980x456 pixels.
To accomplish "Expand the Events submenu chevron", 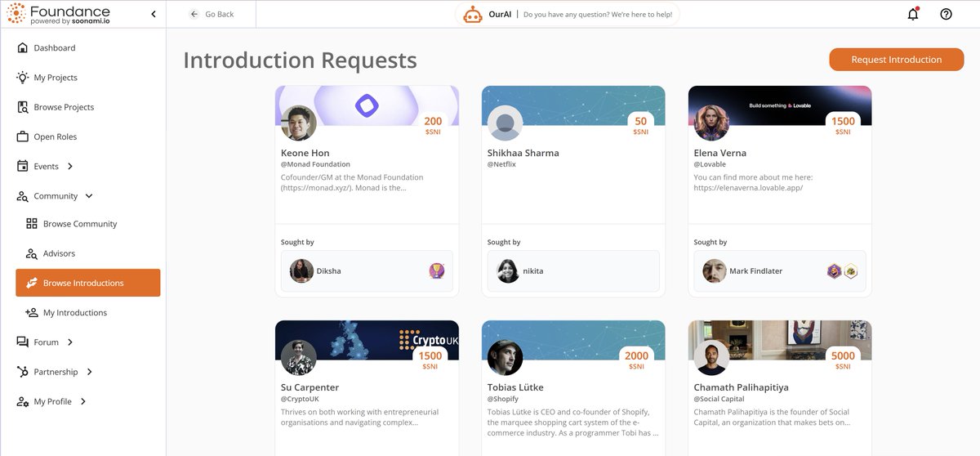I will (70, 167).
